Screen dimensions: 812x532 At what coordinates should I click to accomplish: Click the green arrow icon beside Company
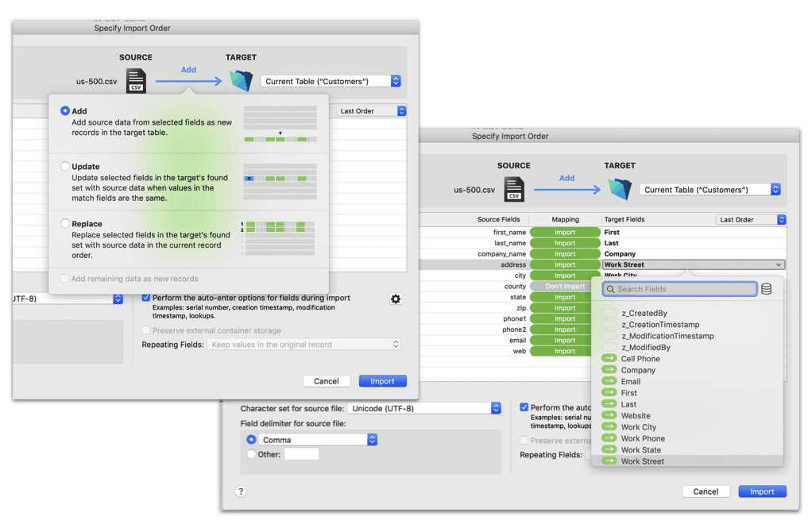609,369
